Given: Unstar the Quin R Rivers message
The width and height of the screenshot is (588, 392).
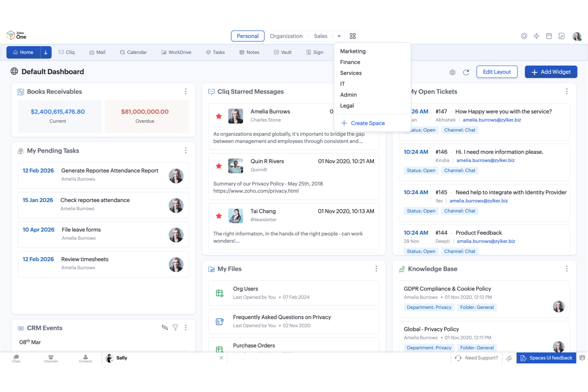Looking at the screenshot, I should [219, 166].
